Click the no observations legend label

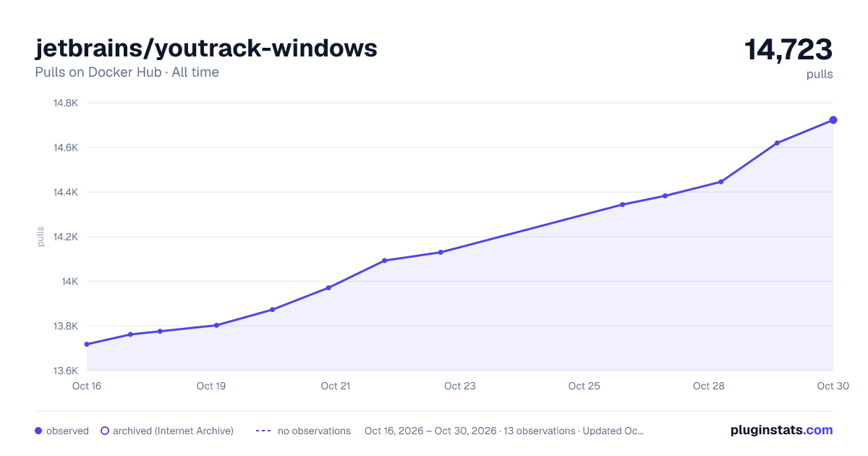click(x=314, y=431)
